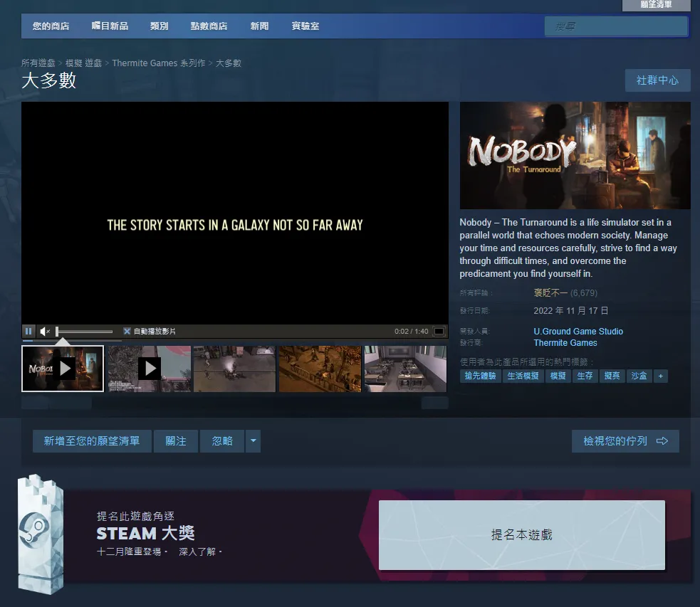Click the Steam Awards trophy icon
The width and height of the screenshot is (700, 607).
(x=41, y=534)
